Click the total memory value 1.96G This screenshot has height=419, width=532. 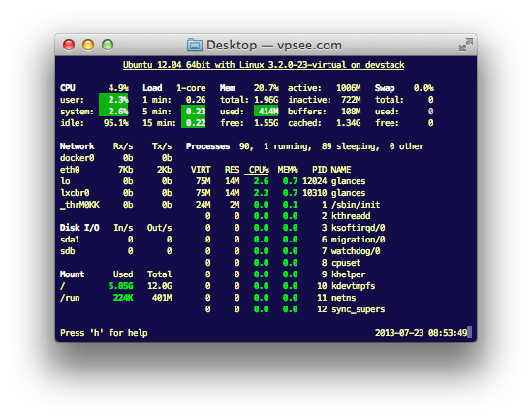(266, 100)
